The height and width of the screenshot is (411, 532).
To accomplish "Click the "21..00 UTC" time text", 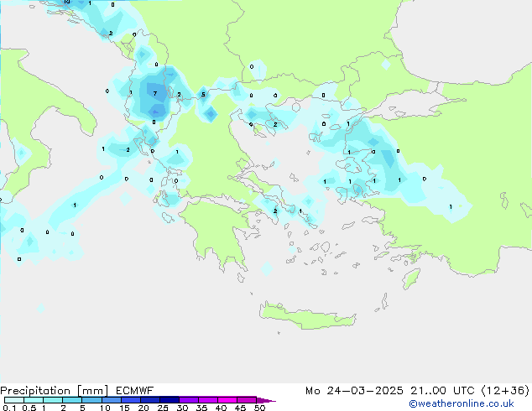I will pyautogui.click(x=442, y=391).
